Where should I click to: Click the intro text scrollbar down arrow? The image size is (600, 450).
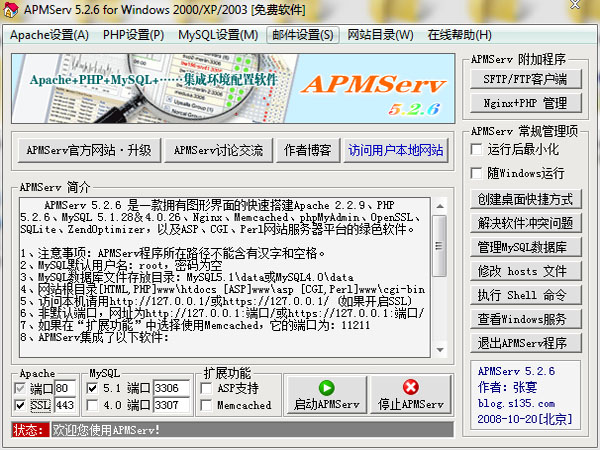[440, 350]
